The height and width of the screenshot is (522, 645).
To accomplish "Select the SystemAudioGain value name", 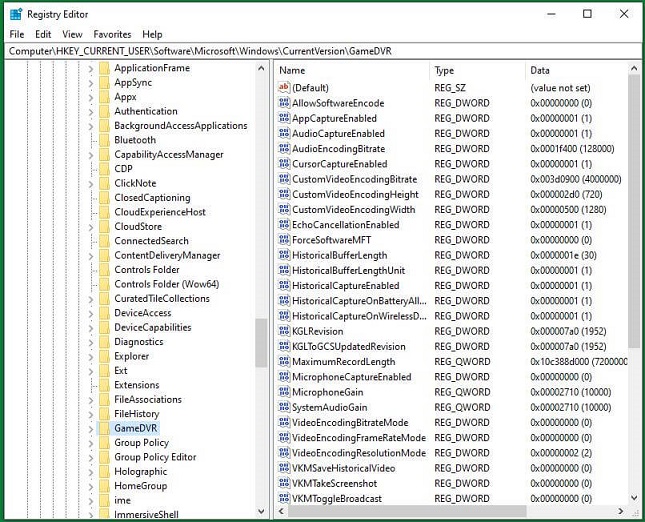I will (329, 407).
